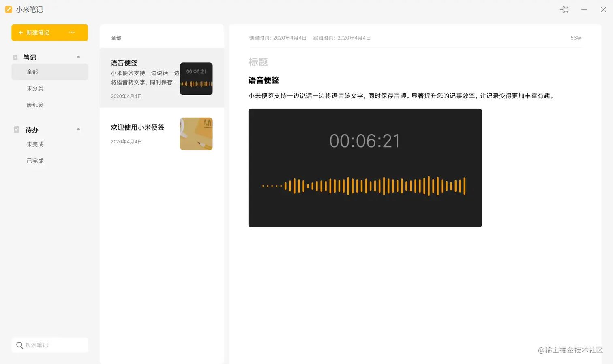Click the checklist icon beside 待办
This screenshot has width=613, height=364.
[x=16, y=129]
